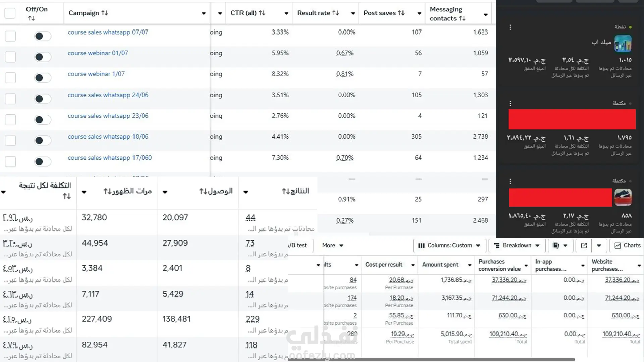Click the A/B test menu item
The width and height of the screenshot is (644, 362).
click(x=298, y=246)
